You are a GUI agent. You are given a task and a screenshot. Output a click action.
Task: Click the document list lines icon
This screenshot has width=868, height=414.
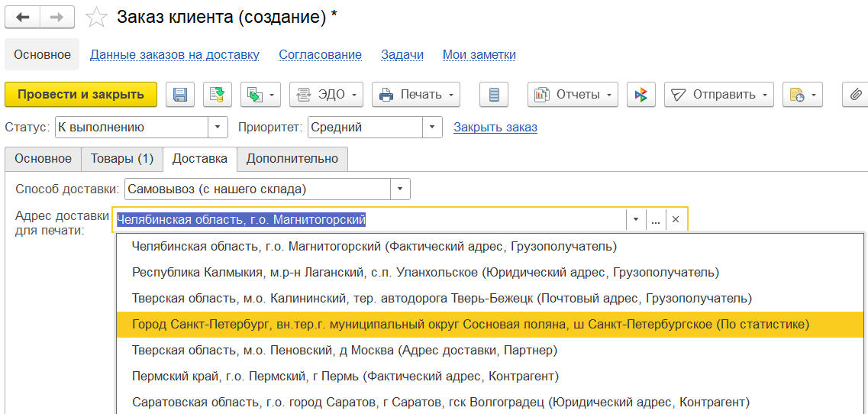494,95
